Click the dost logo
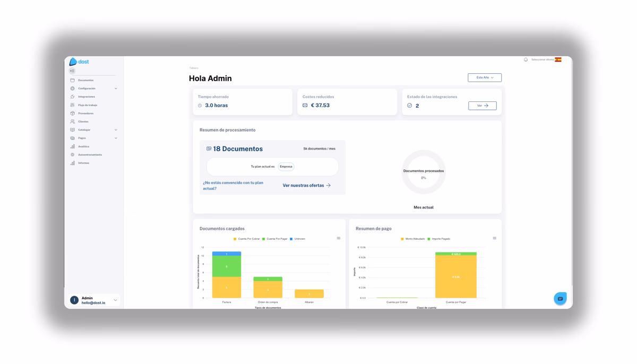This screenshot has height=364, width=637. [x=79, y=62]
